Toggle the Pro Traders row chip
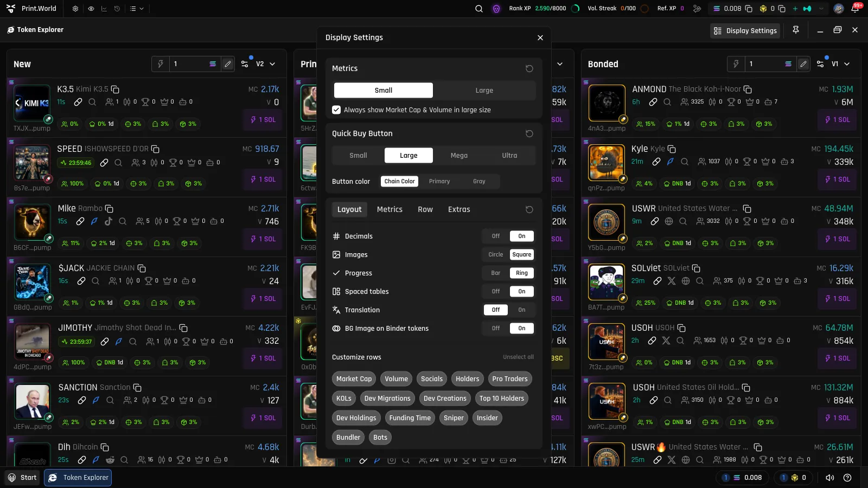 pos(510,378)
